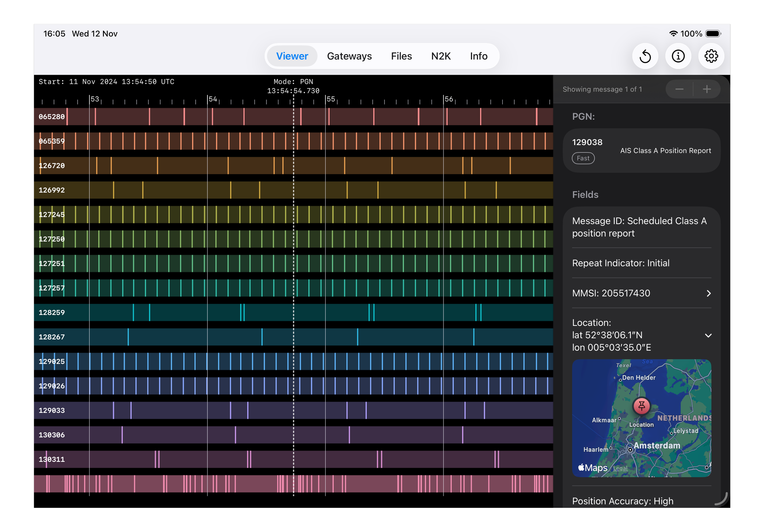766x532 pixels.
Task: Switch to the Gateways tab
Action: coord(349,56)
